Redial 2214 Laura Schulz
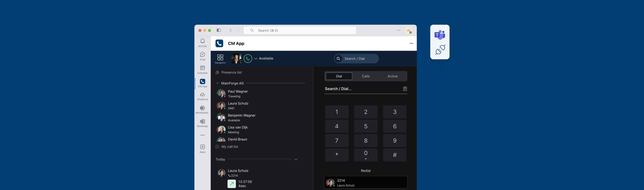 point(365,182)
